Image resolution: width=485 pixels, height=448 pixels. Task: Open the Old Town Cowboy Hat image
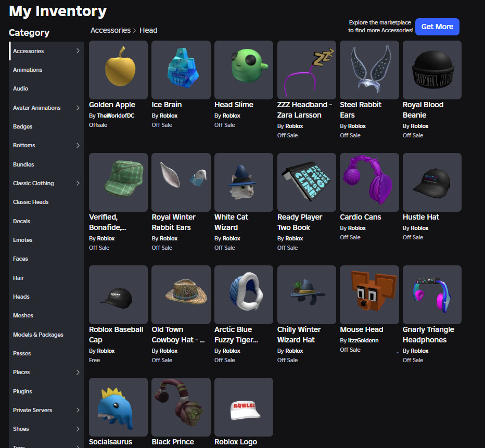(181, 295)
